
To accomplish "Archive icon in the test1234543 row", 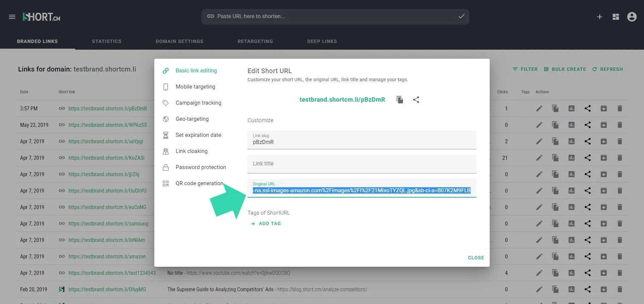I will tap(604, 273).
